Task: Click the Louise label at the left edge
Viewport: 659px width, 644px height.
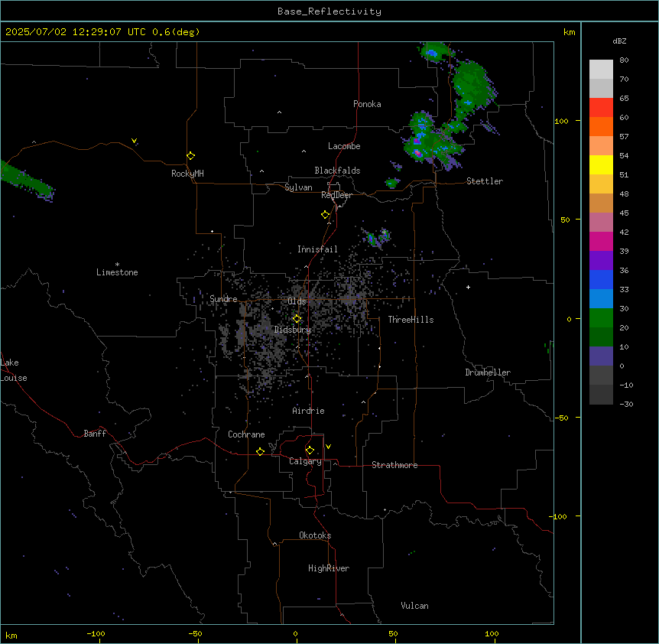Action: (x=14, y=378)
